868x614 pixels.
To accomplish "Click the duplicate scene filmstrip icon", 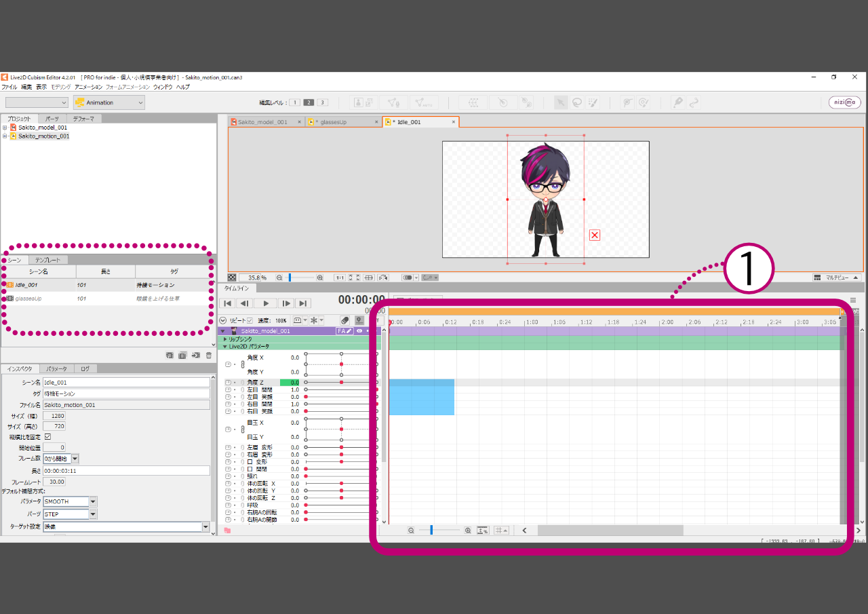I will [x=182, y=355].
